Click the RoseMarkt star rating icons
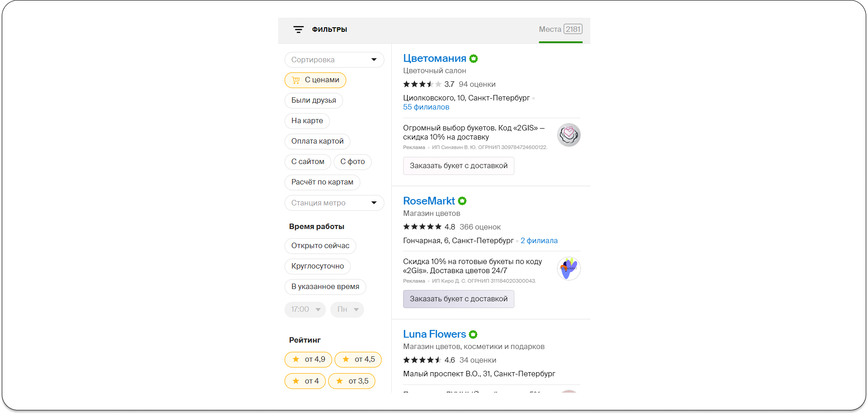 pyautogui.click(x=422, y=227)
